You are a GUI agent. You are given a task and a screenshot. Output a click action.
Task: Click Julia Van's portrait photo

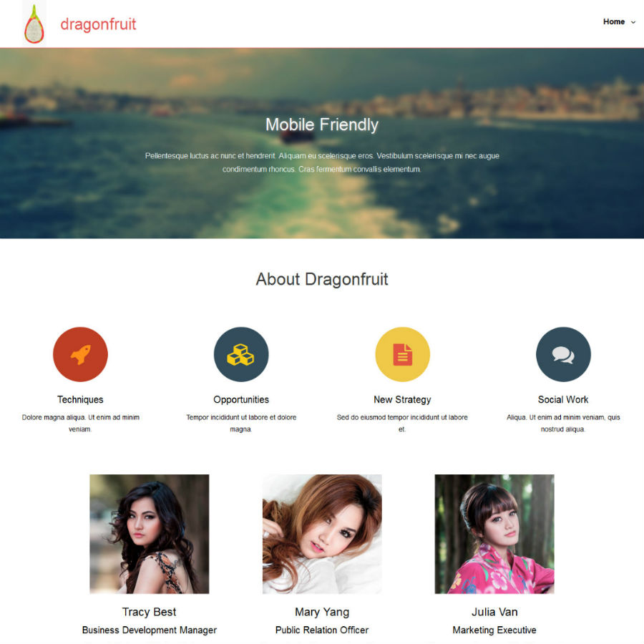[x=494, y=534]
